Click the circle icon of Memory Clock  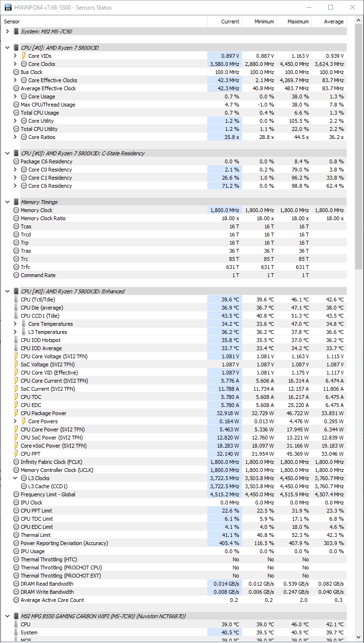pyautogui.click(x=16, y=210)
